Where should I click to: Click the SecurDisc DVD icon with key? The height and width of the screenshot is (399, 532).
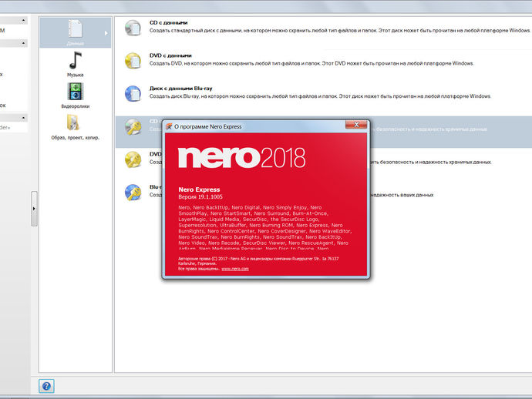coord(133,159)
